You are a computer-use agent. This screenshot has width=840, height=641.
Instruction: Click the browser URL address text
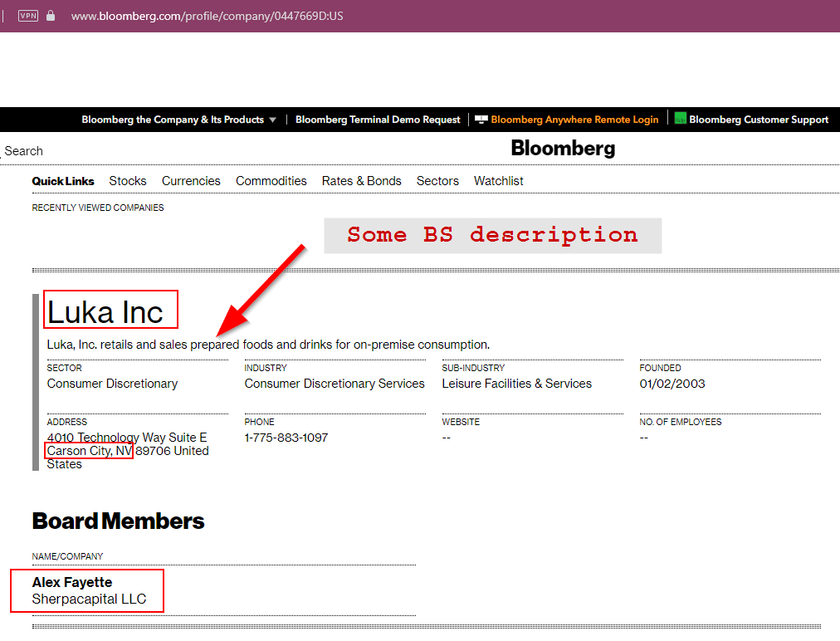[x=207, y=16]
